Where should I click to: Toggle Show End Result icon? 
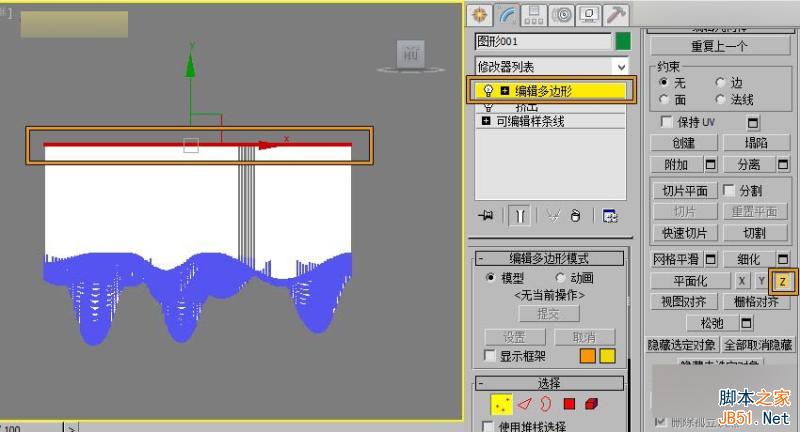(520, 216)
